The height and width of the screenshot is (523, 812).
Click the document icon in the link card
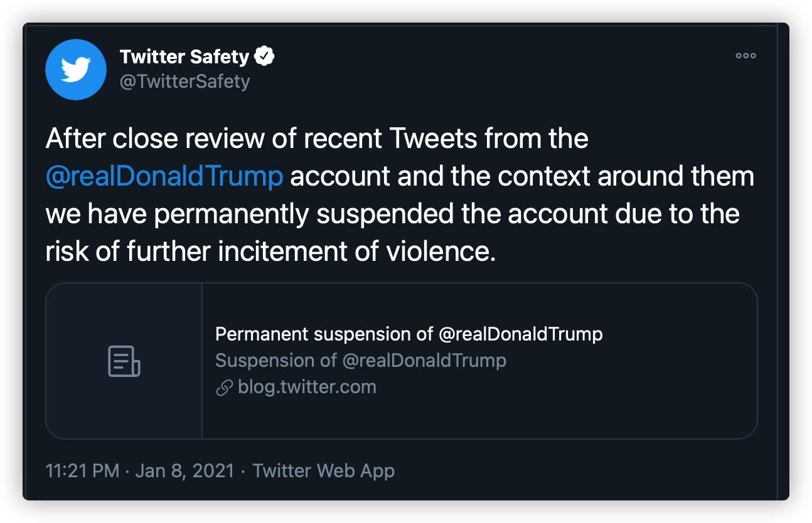click(124, 361)
